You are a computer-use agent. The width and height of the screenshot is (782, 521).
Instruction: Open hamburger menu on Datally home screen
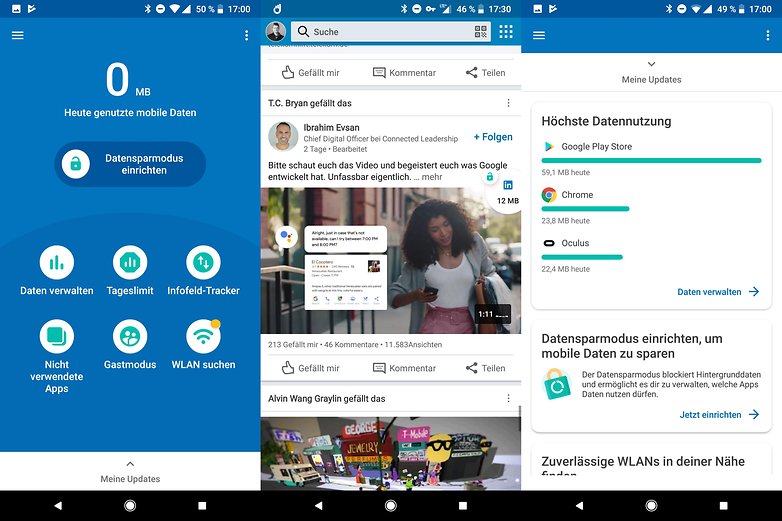click(18, 35)
